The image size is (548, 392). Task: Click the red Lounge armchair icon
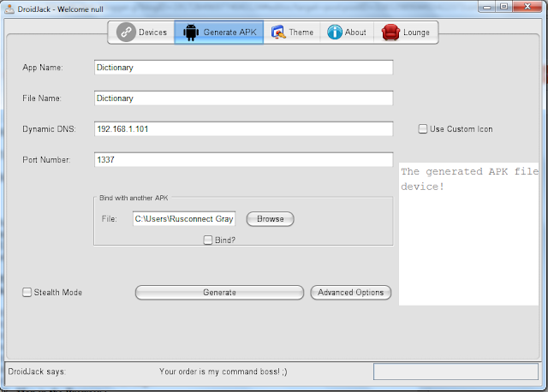point(390,33)
